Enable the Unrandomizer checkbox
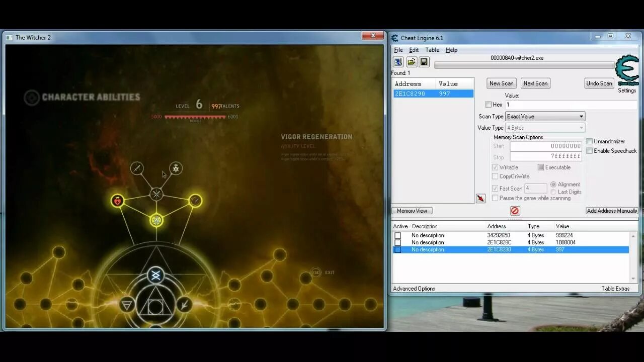Screen dimensions: 644x362 pos(589,141)
